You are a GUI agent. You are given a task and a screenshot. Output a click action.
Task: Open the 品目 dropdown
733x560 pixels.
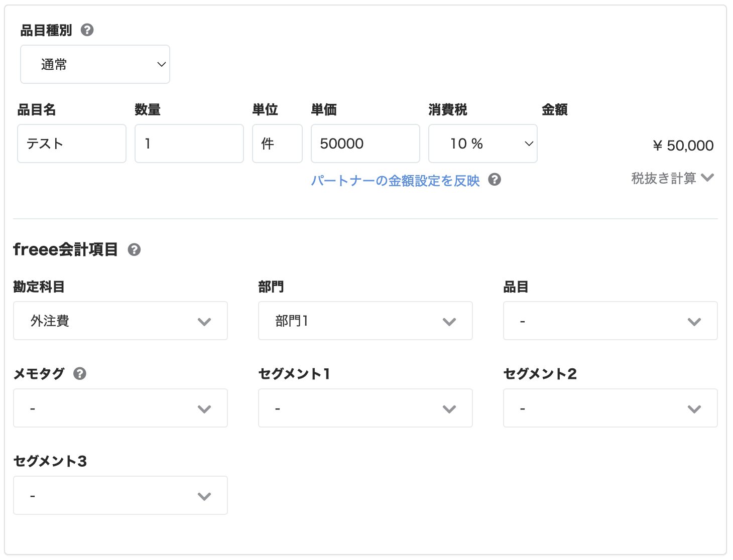[x=610, y=321]
